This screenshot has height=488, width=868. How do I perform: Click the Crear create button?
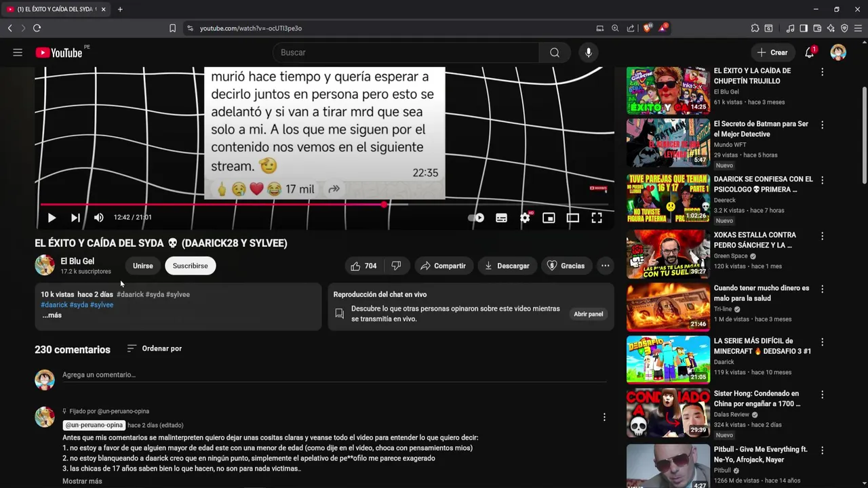point(772,52)
